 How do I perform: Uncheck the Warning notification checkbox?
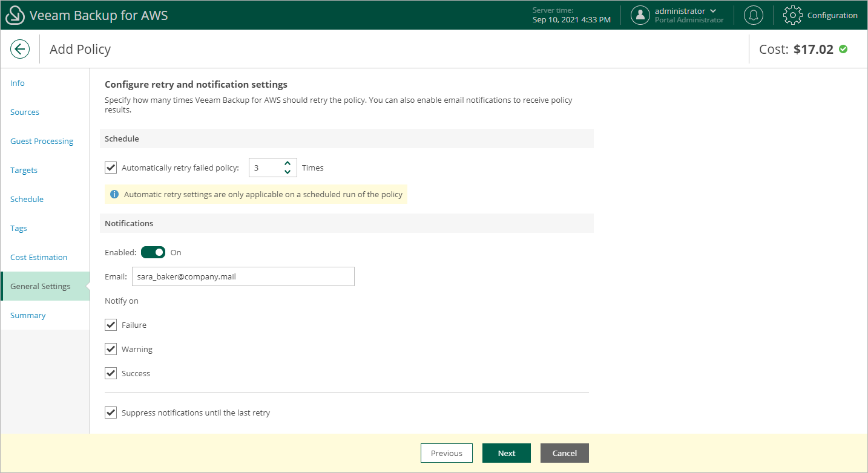(111, 349)
